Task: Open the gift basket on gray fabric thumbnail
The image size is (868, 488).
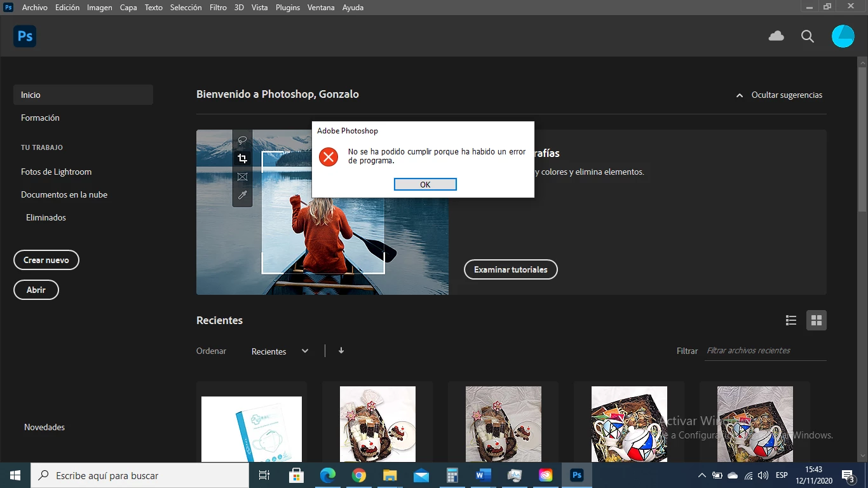Action: [x=503, y=424]
